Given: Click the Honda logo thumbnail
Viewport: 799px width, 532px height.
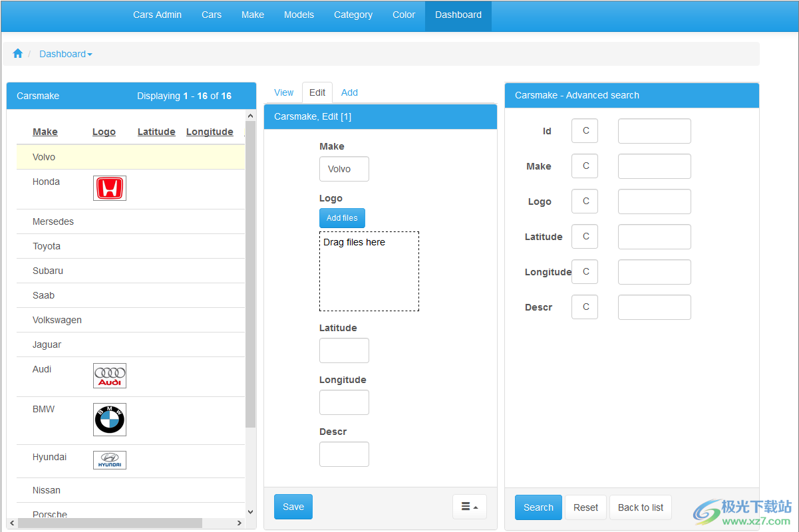Looking at the screenshot, I should coord(110,188).
